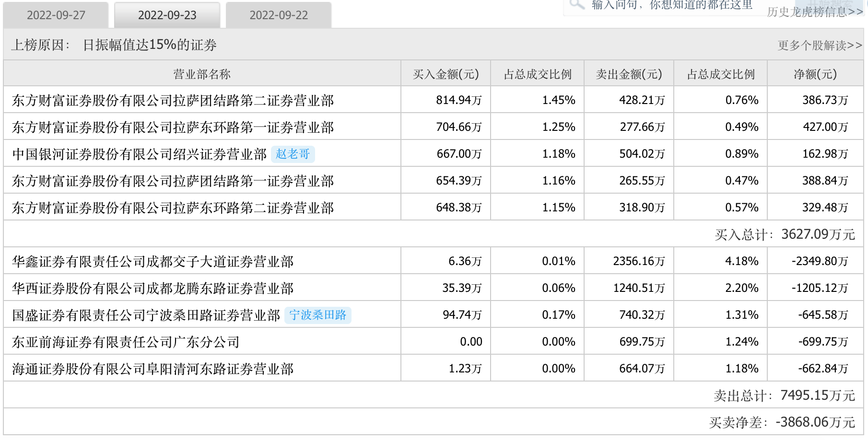Select 东亚前海证券 广东分公司 entry

pyautogui.click(x=126, y=342)
